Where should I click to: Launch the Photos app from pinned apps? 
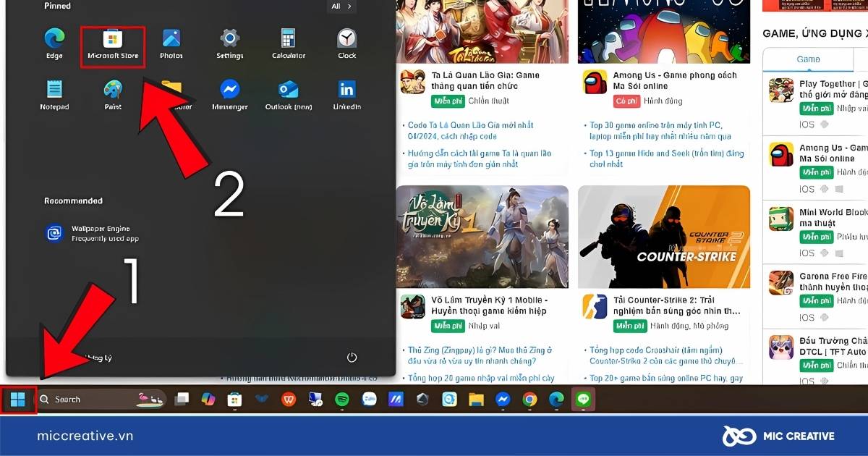171,44
